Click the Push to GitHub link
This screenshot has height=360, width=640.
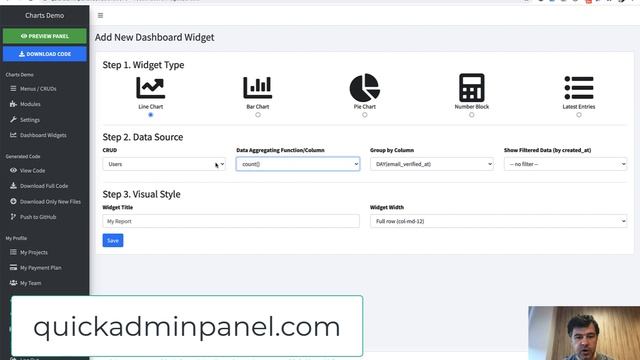(x=38, y=217)
